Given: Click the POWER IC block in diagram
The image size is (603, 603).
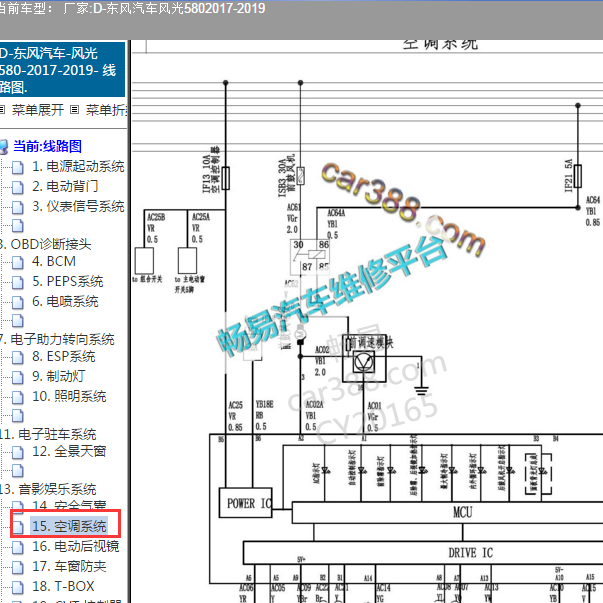Looking at the screenshot, I should pyautogui.click(x=246, y=503).
